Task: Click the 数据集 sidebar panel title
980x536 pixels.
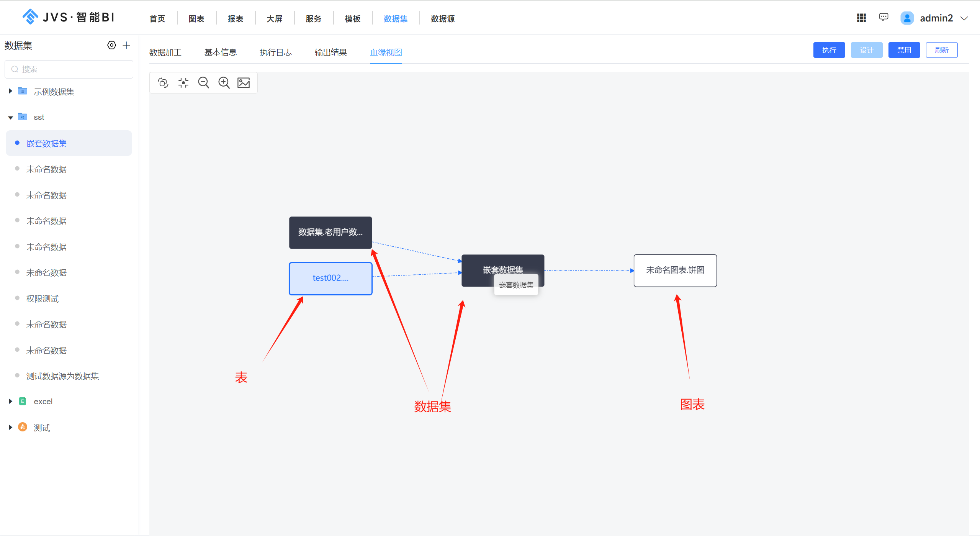Action: click(18, 45)
